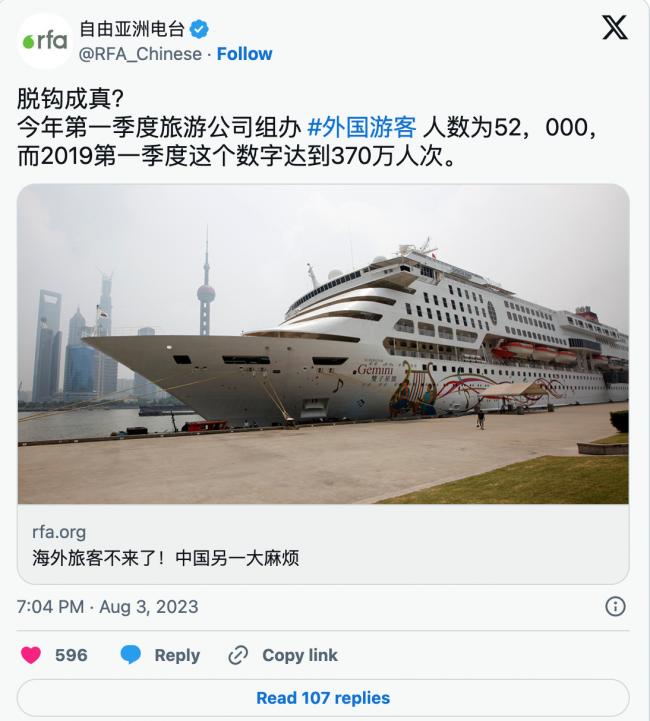
Task: Click the RFA profile avatar
Action: (x=45, y=41)
